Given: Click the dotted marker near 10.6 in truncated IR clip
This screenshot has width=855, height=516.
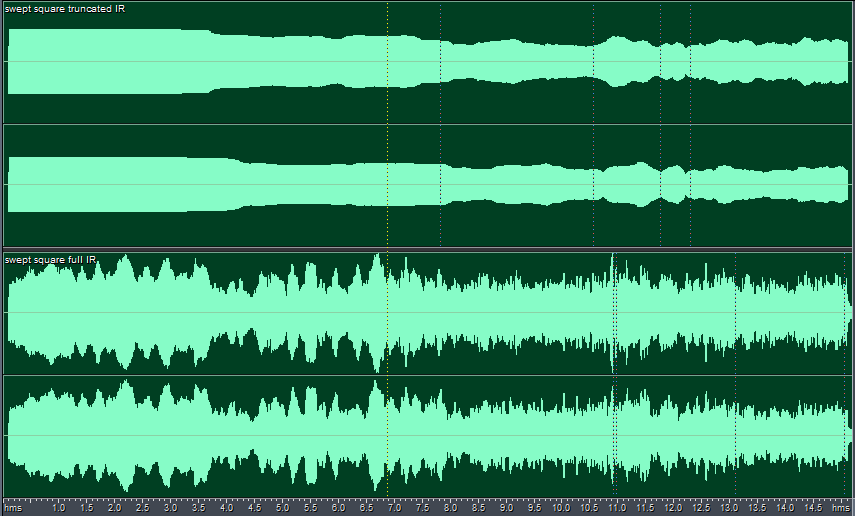Looking at the screenshot, I should pos(593,124).
